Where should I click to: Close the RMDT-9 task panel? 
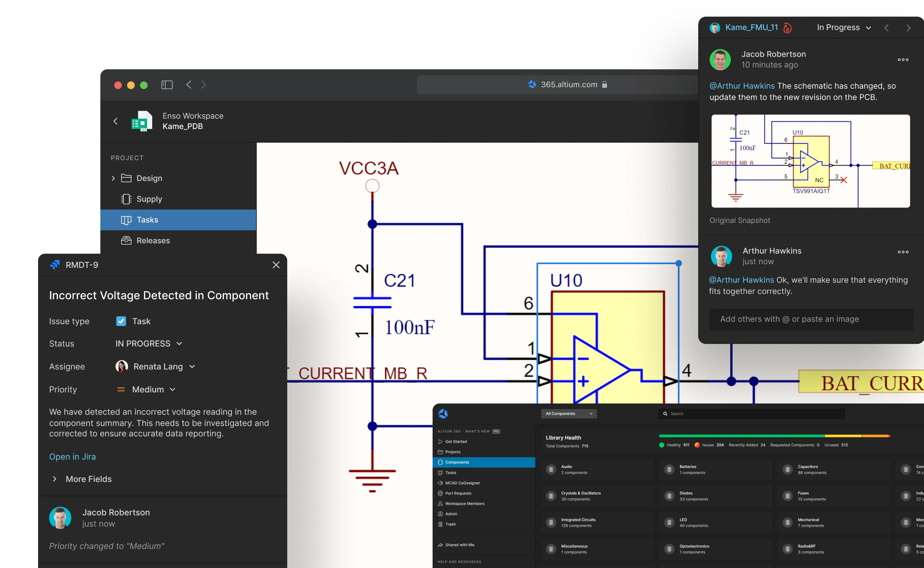click(276, 265)
